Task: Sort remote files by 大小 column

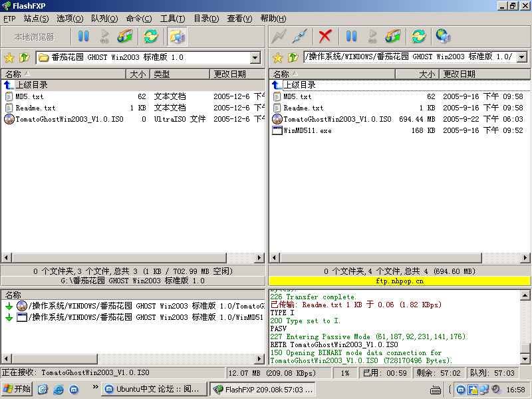Action: coord(418,74)
